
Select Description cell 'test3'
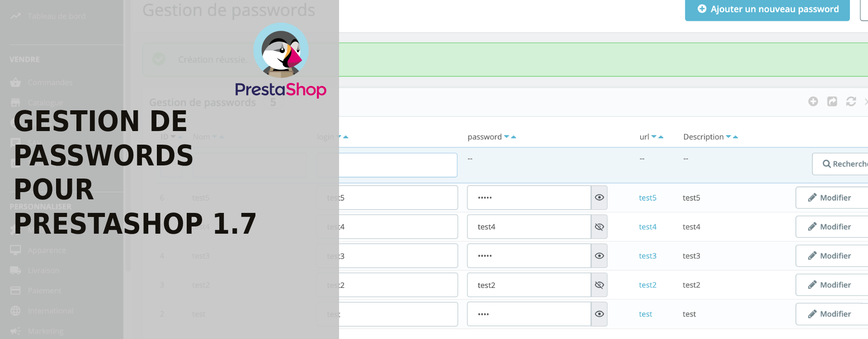(x=691, y=256)
